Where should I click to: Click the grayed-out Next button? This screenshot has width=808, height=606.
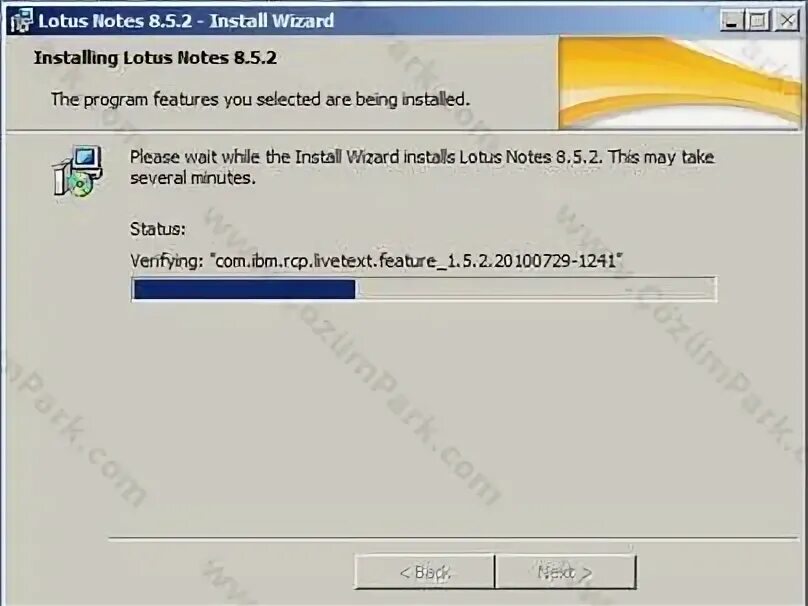pos(565,571)
